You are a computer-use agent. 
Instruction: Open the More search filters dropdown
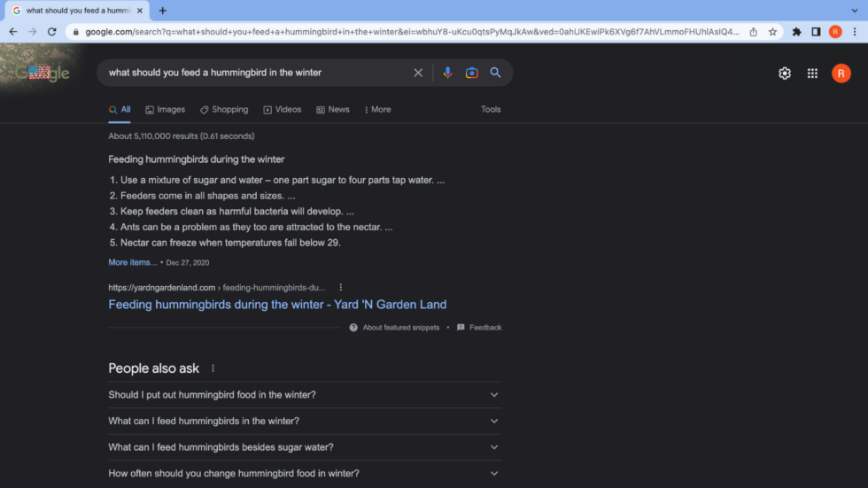coord(377,110)
